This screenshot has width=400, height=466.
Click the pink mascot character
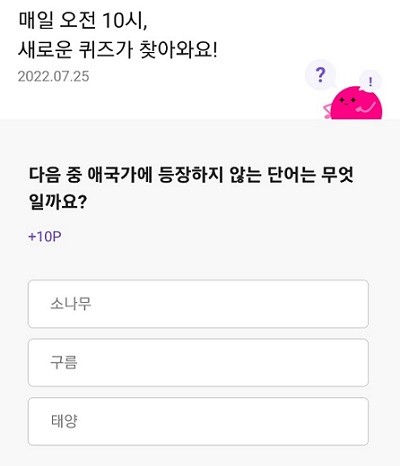click(354, 103)
